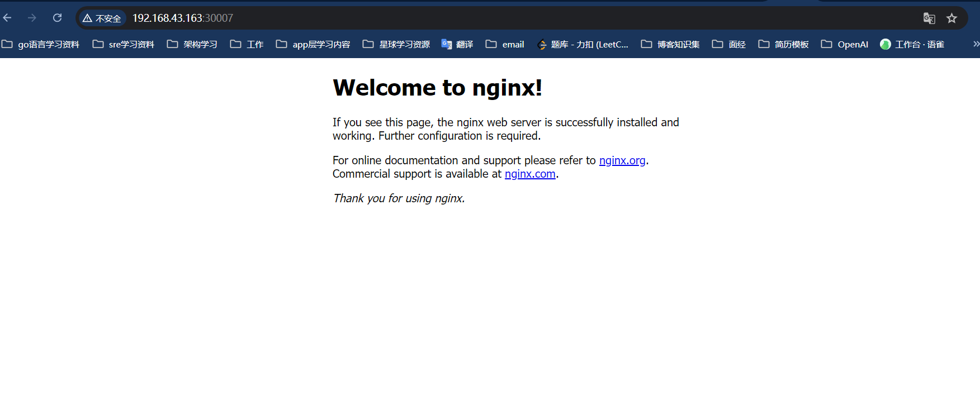Open the 架构学习 bookmark folder
Viewport: 980px width, 409px height.
[192, 44]
